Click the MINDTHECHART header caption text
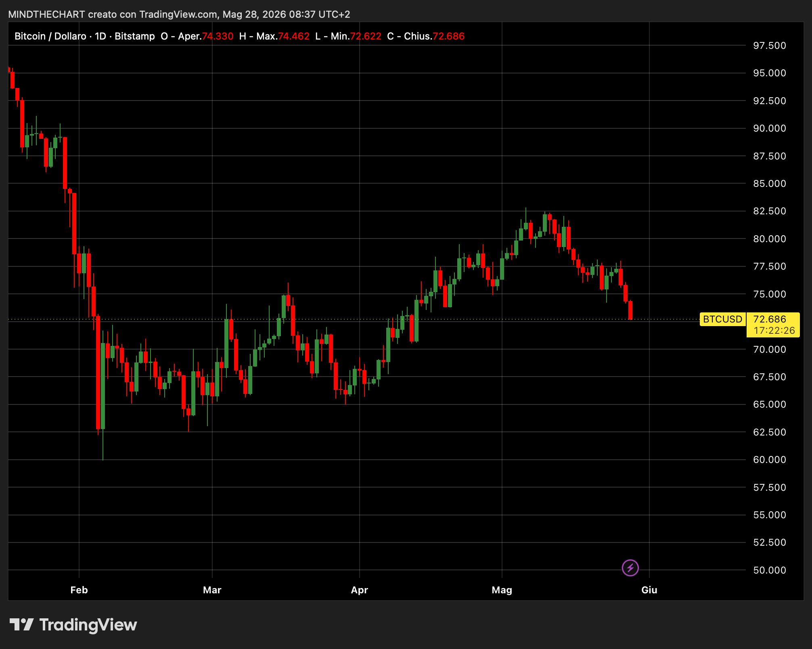 pyautogui.click(x=179, y=15)
